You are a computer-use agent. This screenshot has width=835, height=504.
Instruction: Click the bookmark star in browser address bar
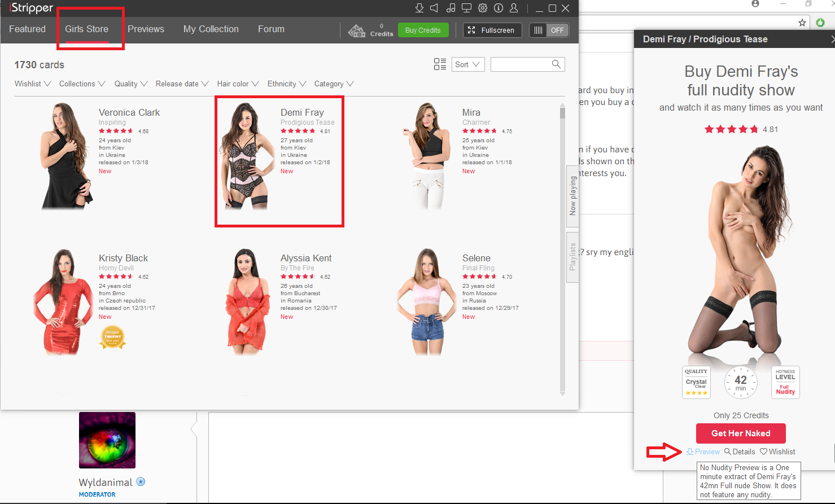[x=802, y=23]
